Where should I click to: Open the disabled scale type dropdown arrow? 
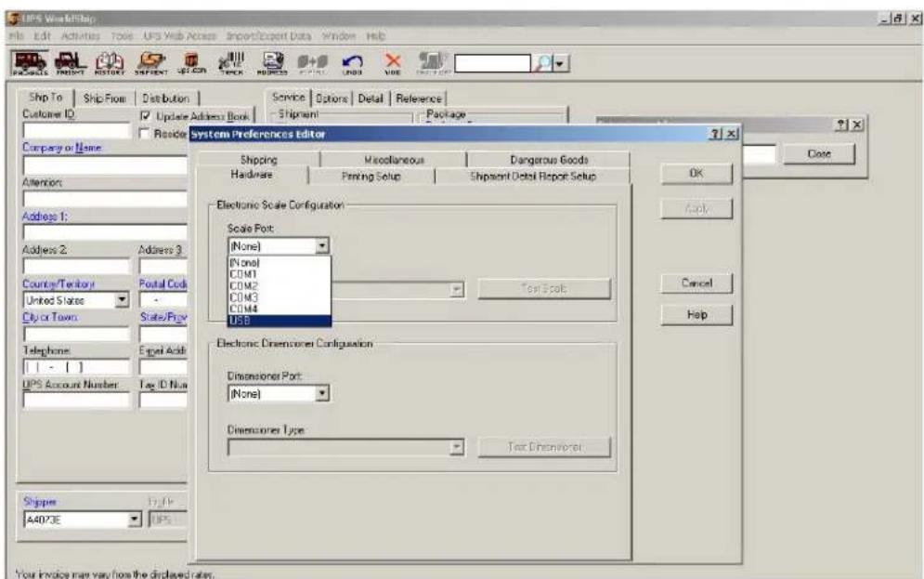pos(457,290)
